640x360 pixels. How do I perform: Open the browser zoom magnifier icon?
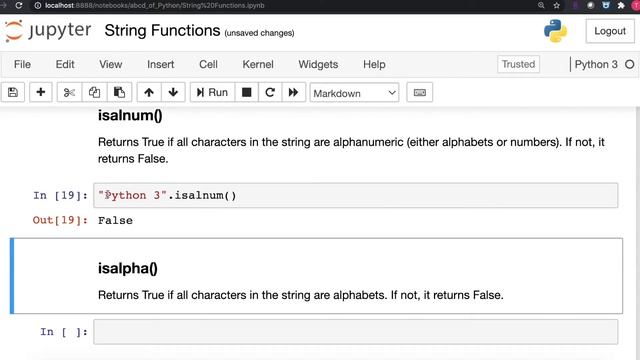pos(541,5)
